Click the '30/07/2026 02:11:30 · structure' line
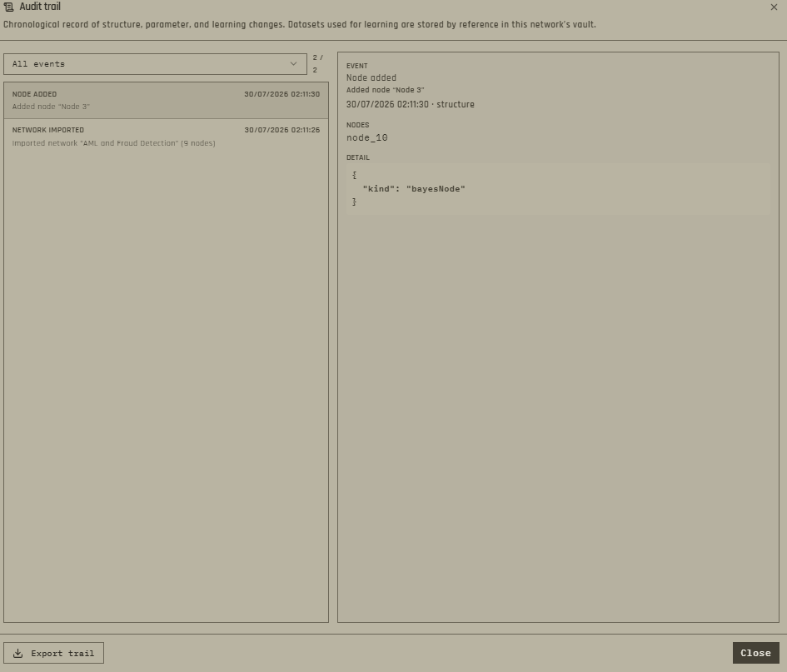 (x=411, y=104)
